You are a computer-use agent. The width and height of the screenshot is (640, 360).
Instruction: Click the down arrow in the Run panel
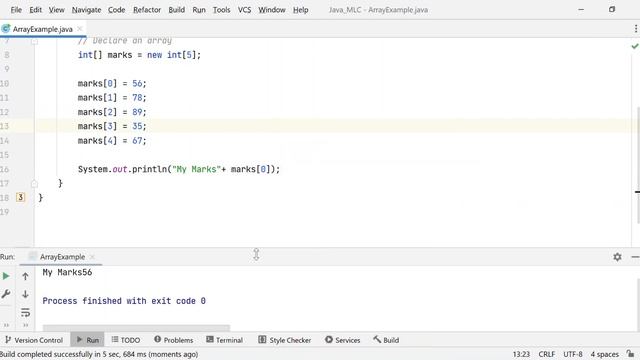(x=25, y=294)
